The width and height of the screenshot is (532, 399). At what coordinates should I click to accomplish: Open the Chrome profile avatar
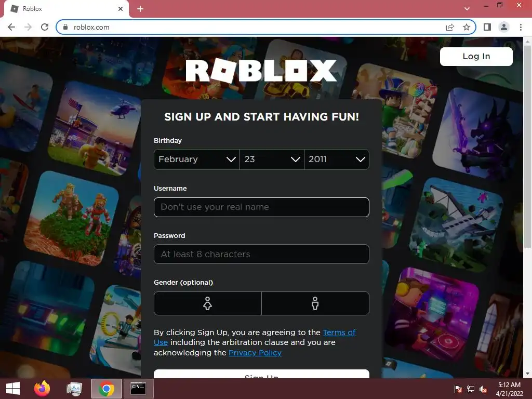(x=504, y=27)
